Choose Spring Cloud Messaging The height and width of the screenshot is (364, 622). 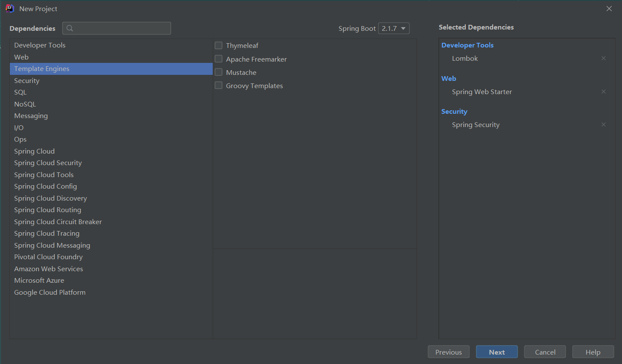tap(111, 245)
